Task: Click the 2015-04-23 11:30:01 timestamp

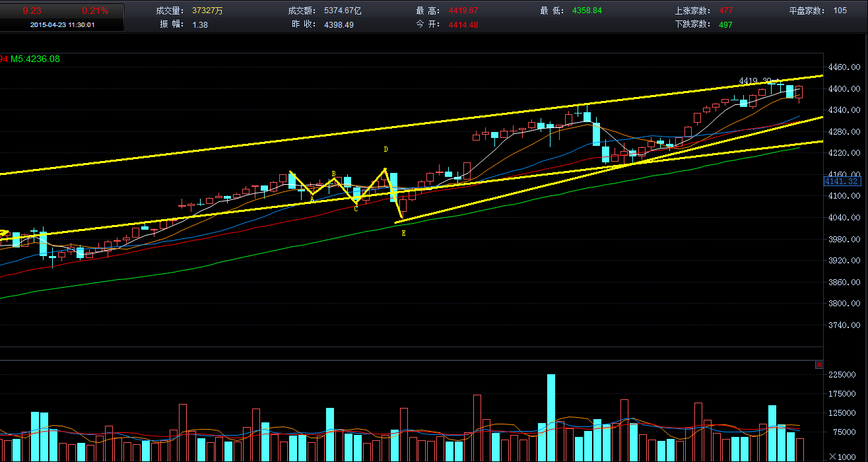Action: click(x=62, y=24)
